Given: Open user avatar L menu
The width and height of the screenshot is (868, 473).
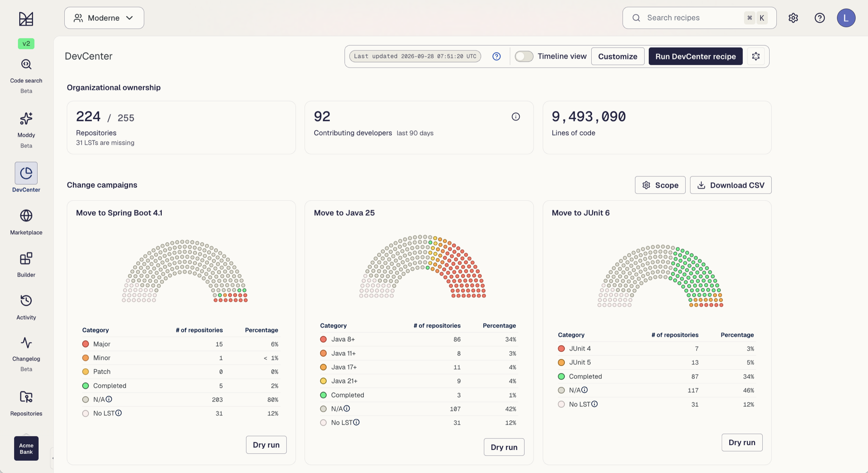Looking at the screenshot, I should click(x=846, y=18).
